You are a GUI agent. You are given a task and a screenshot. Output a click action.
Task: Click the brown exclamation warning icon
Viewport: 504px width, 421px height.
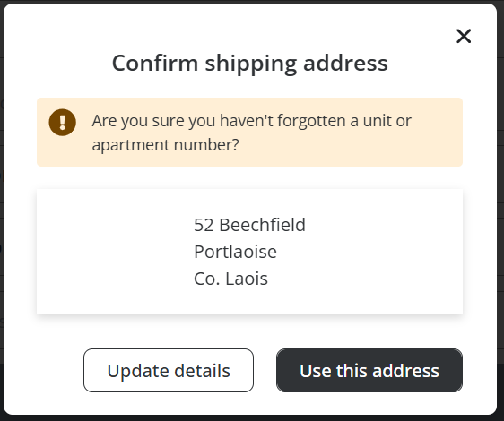[x=63, y=123]
